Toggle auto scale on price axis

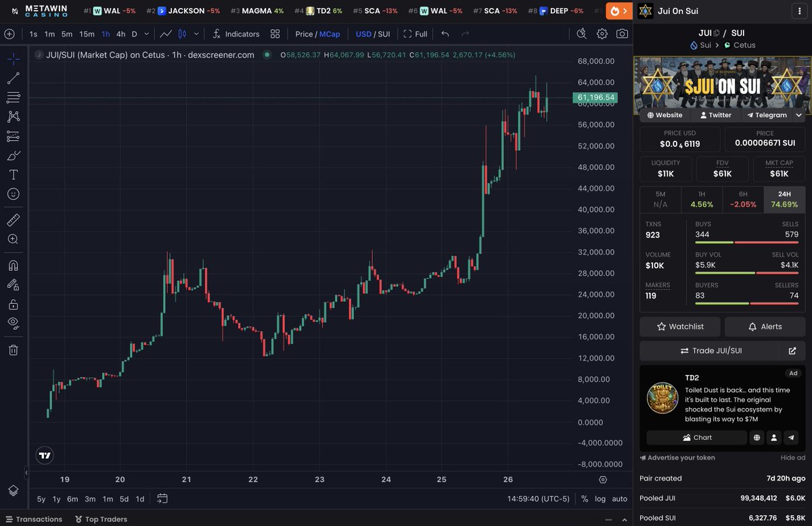[619, 499]
